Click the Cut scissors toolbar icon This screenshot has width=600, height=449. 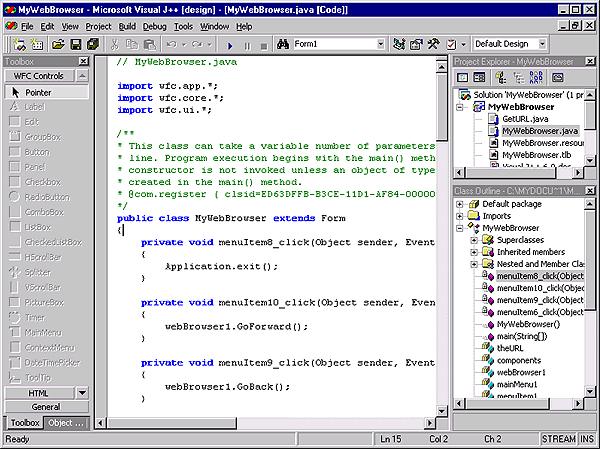(x=115, y=45)
